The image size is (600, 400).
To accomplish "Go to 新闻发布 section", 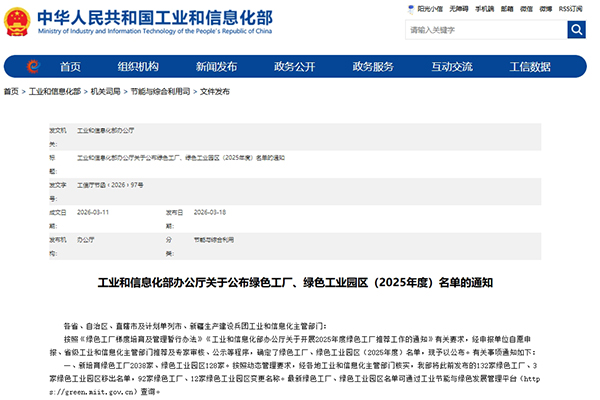I will (x=216, y=67).
